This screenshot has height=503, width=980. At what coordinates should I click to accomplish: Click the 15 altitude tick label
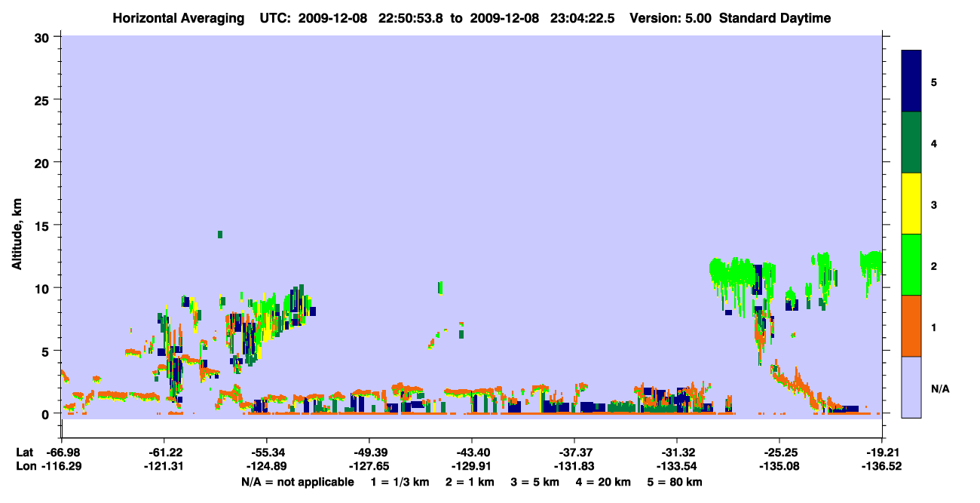[x=44, y=225]
